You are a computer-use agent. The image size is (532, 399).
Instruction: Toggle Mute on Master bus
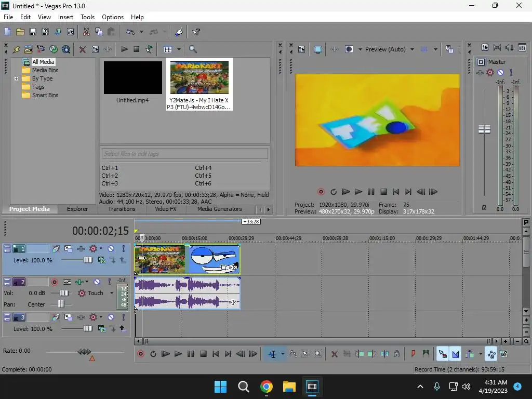(500, 72)
